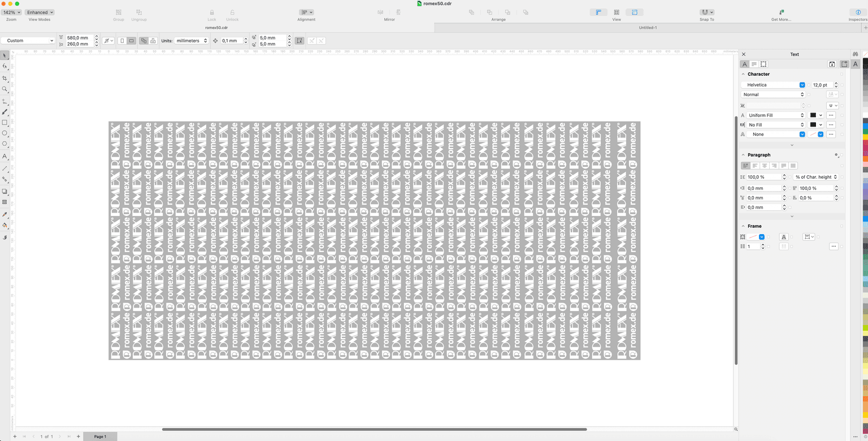Select the Drop Shadow tool

(5, 191)
